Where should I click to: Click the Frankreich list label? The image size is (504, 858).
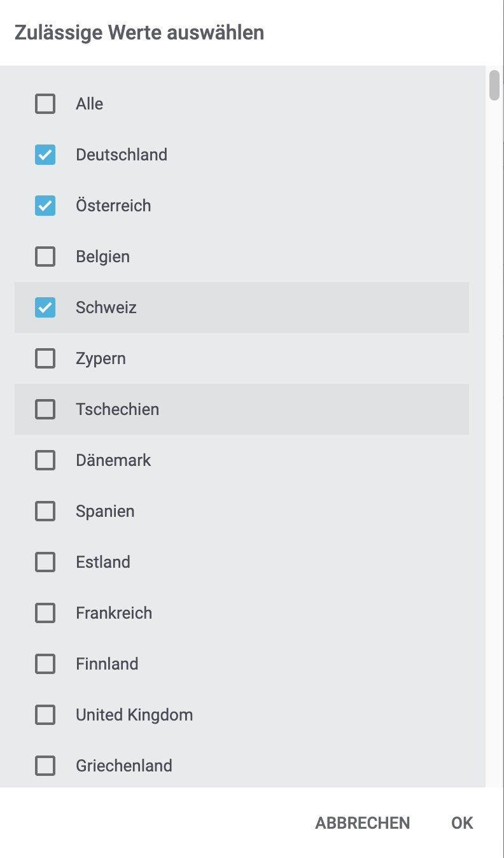114,613
